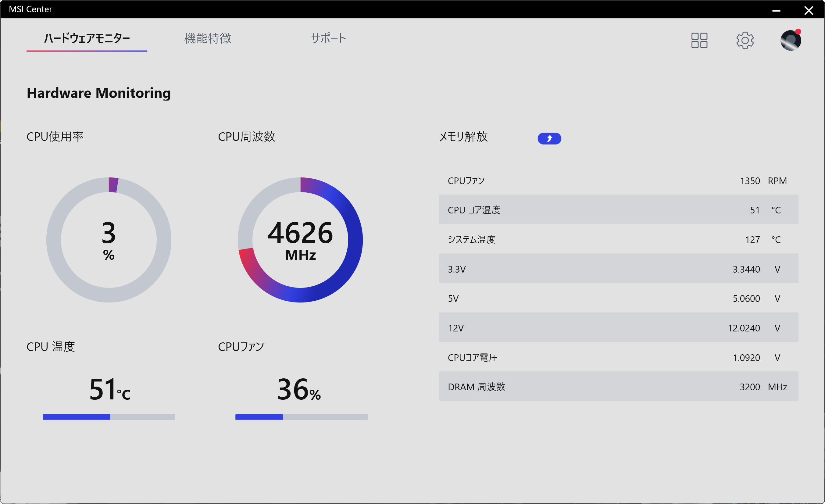Click the 36% CPU fan value
Screen dimensions: 825x504
299,389
